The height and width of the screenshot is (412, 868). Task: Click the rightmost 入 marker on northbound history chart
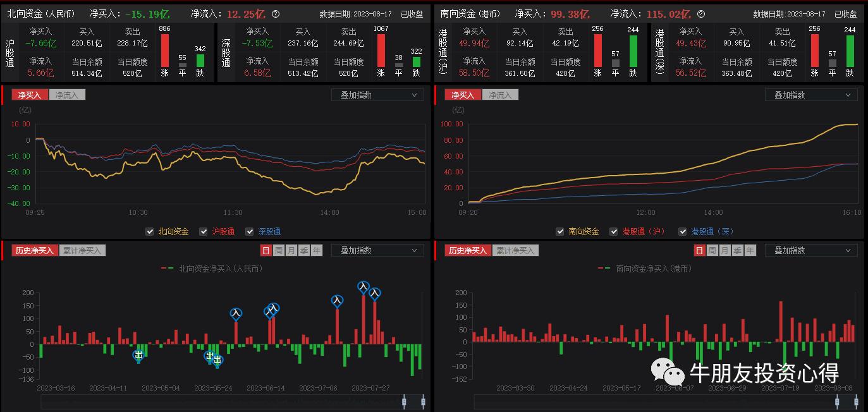[375, 294]
